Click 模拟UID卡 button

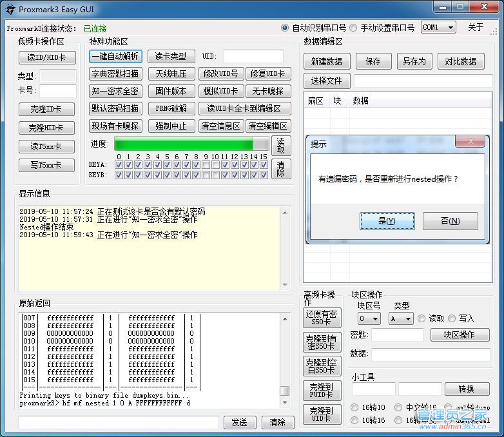(x=221, y=92)
